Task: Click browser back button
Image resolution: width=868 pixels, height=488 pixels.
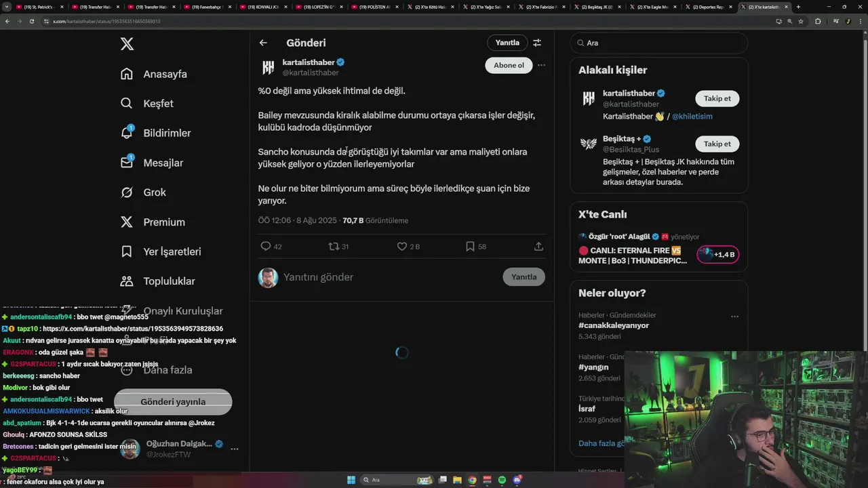Action: [7, 21]
